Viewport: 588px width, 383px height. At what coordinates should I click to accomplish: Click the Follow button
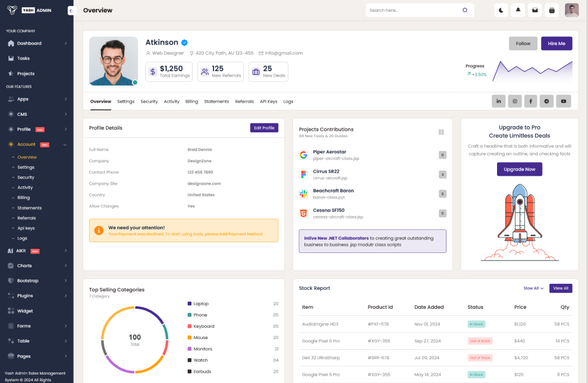point(523,43)
